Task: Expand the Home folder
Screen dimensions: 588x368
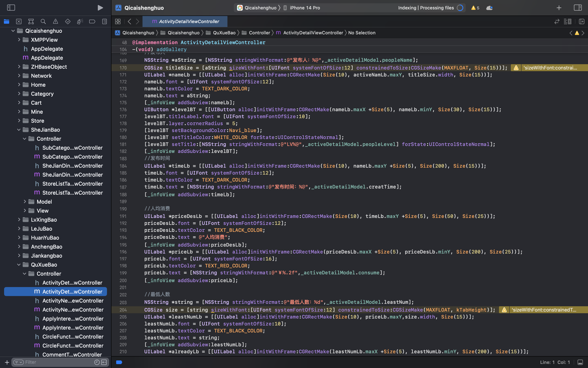Action: pos(19,85)
